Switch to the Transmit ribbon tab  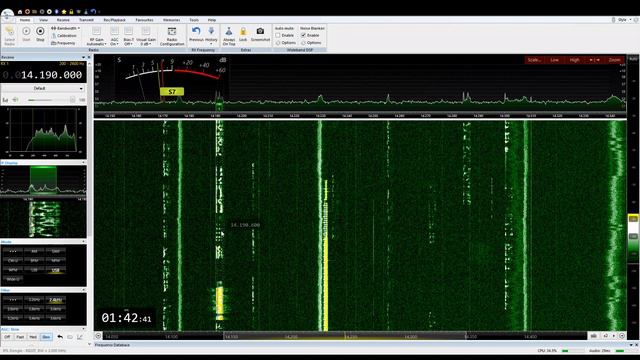(86, 20)
